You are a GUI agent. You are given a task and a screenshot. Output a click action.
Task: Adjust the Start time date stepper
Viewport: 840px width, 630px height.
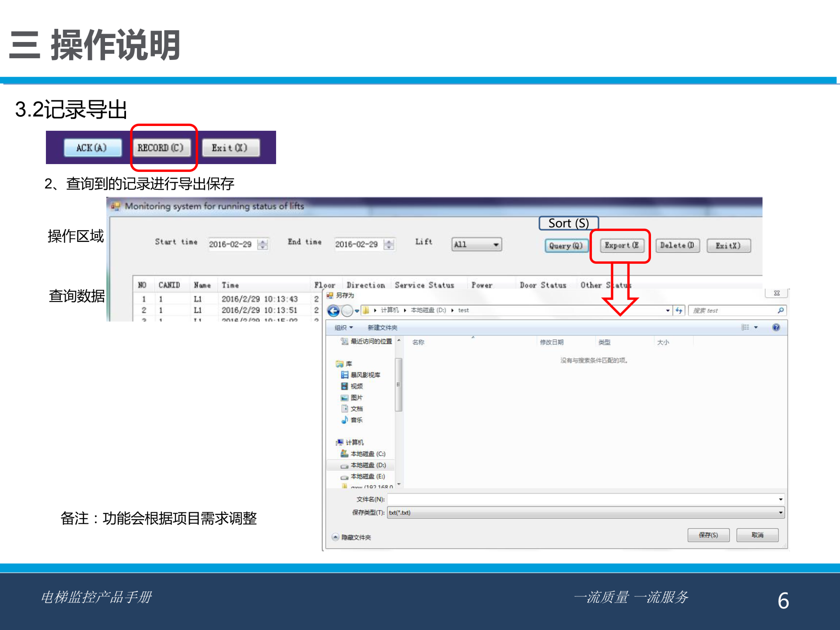[x=262, y=244]
